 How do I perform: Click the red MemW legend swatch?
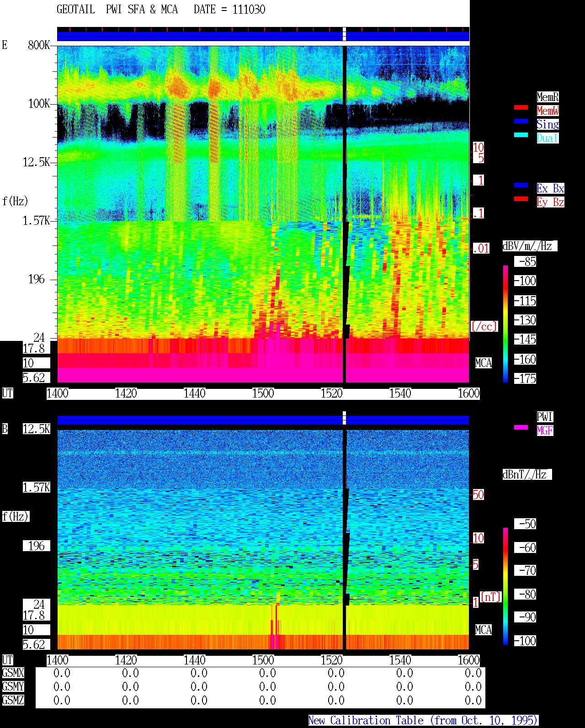[x=521, y=107]
